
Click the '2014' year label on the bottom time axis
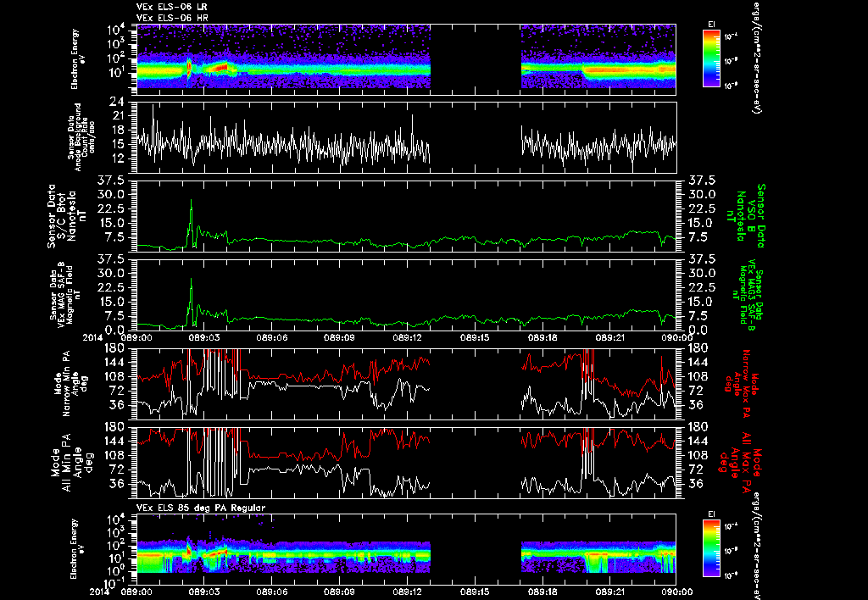(102, 592)
